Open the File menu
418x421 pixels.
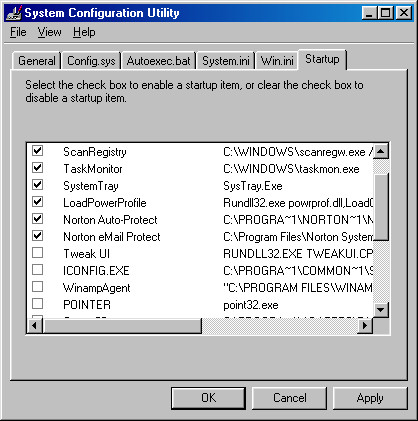coord(18,32)
